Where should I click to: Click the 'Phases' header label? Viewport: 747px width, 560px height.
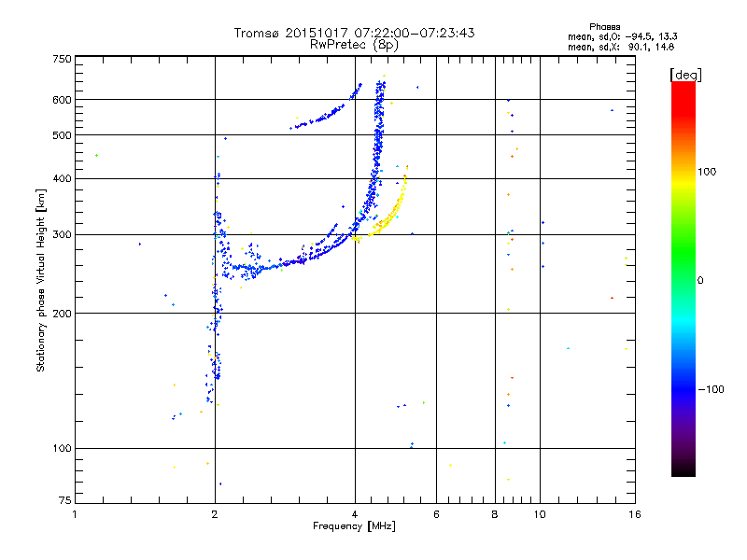pos(604,27)
